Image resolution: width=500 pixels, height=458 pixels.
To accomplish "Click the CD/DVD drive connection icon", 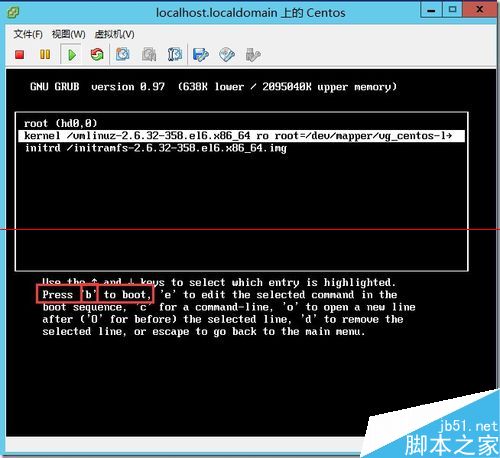I will click(x=227, y=55).
